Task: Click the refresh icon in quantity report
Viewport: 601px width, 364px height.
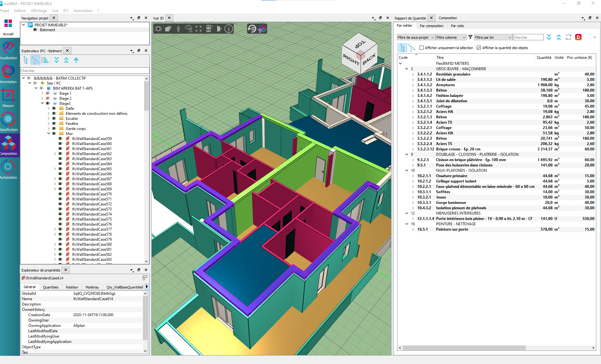Action: [x=568, y=37]
